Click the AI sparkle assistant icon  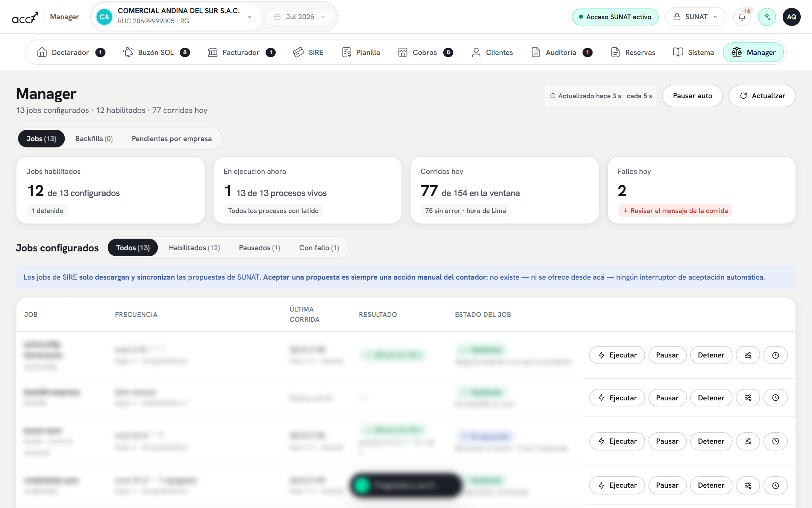pyautogui.click(x=767, y=17)
